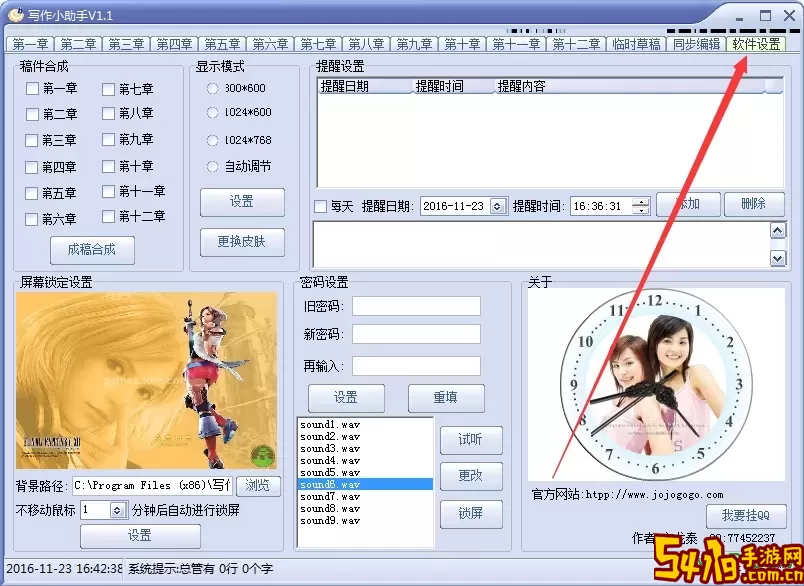The width and height of the screenshot is (804, 586).
Task: Select sound9.wav in the list
Action: [365, 520]
